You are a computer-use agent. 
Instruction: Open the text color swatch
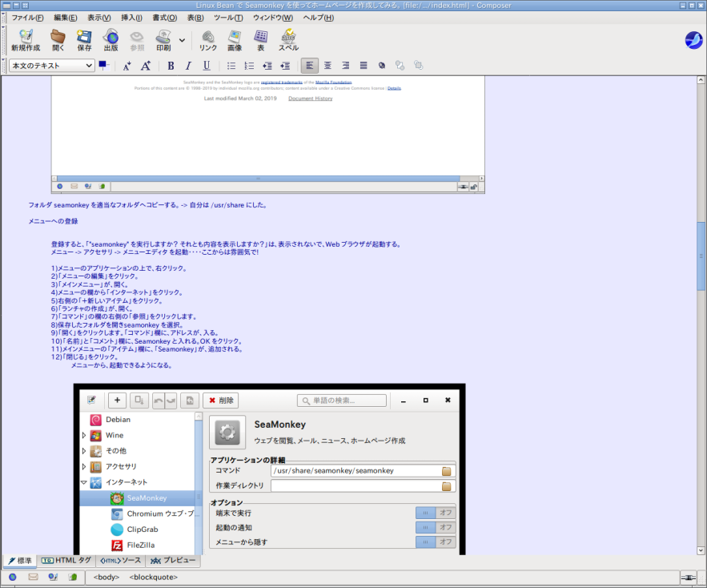[104, 66]
